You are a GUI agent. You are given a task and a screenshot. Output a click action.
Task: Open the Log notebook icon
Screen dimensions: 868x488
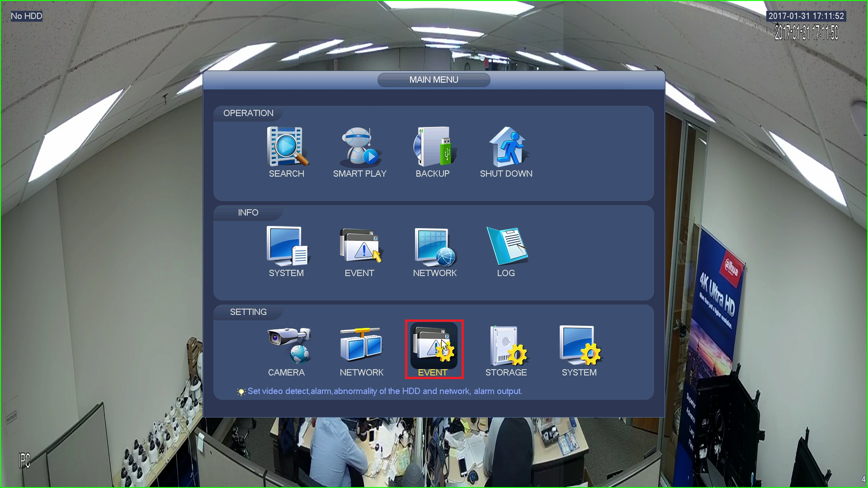click(x=506, y=246)
